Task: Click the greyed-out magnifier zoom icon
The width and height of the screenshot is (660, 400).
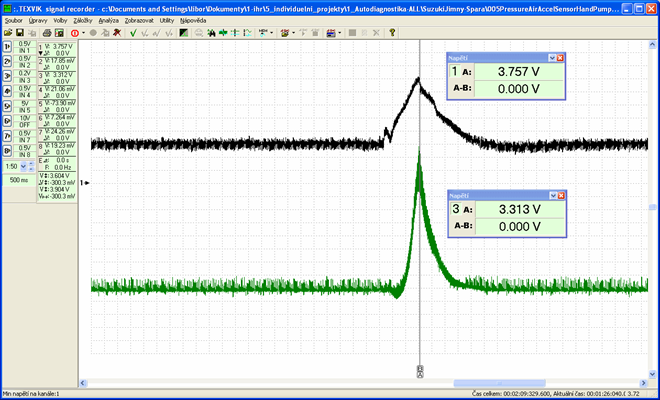Action: (x=198, y=33)
